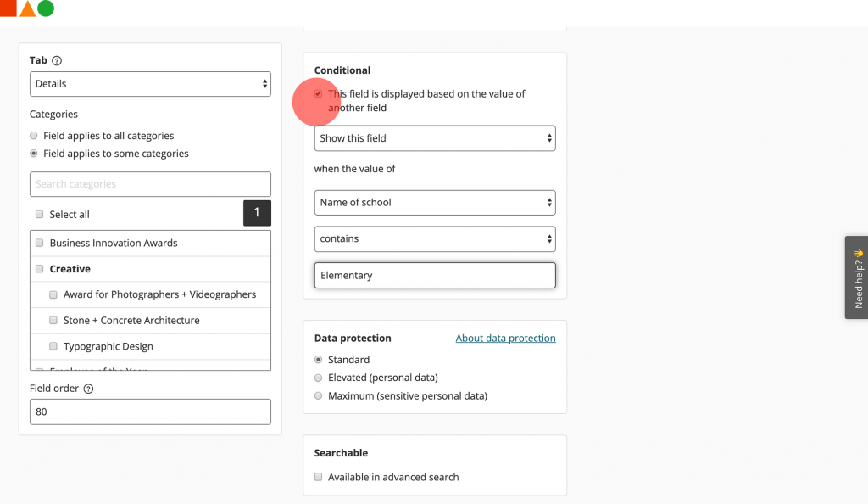Open the Field order help tooltip icon

(90, 388)
